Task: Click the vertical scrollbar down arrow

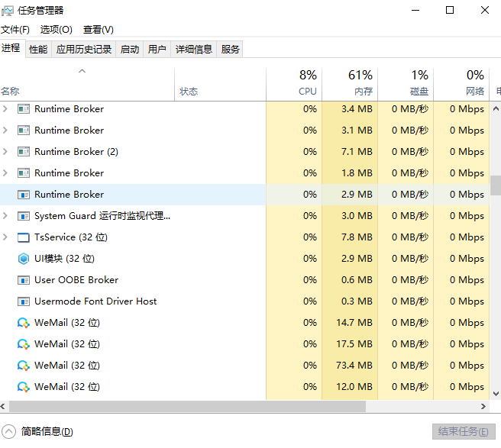Action: point(496,393)
